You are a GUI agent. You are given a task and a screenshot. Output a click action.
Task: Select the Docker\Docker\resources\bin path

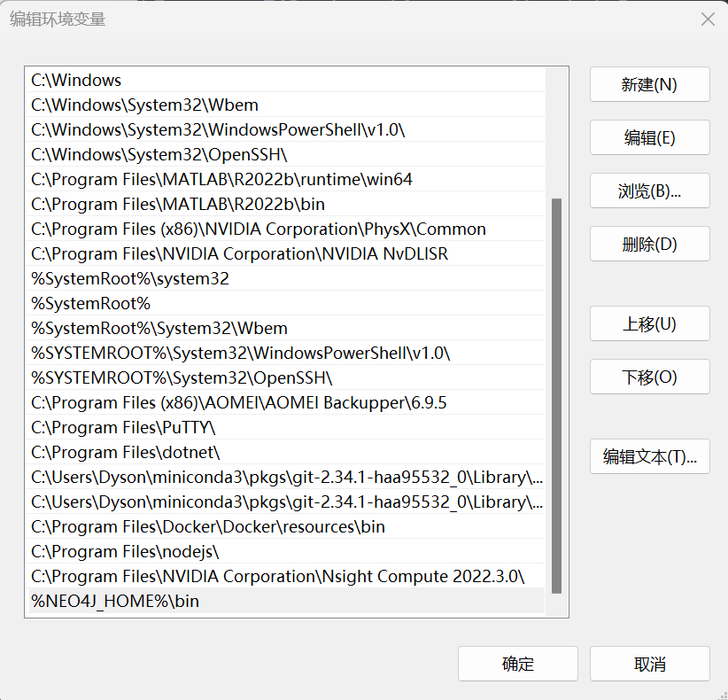[285, 526]
